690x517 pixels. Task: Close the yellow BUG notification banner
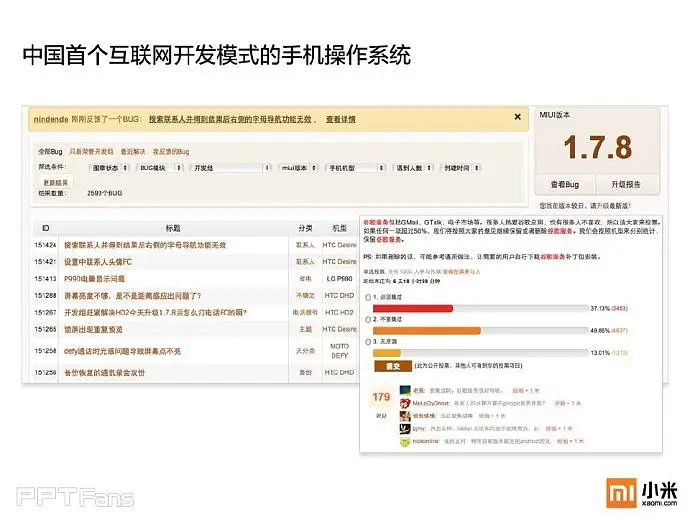[x=517, y=117]
